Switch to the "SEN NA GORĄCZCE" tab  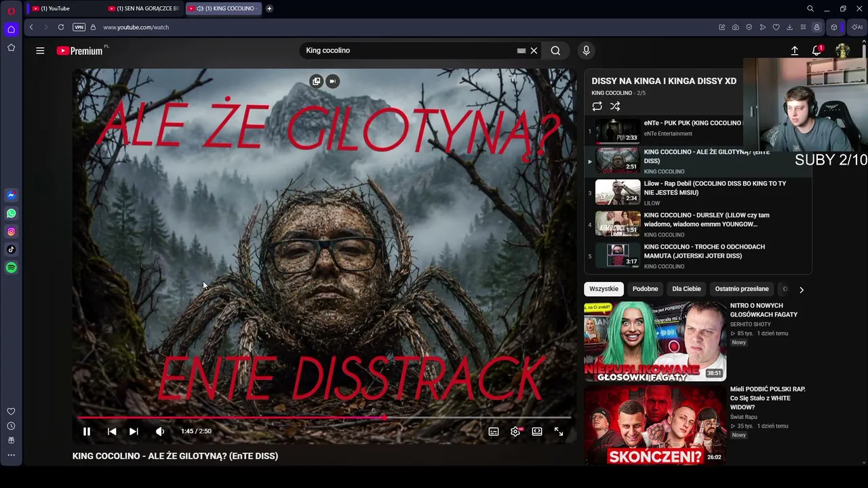[x=144, y=8]
